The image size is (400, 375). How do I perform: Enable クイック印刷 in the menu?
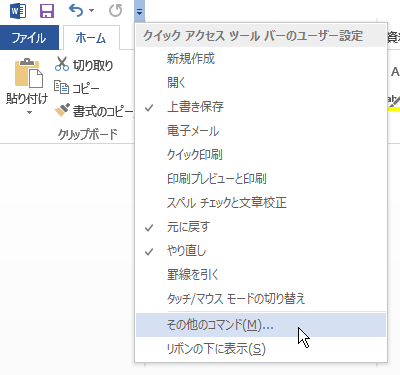261,155
